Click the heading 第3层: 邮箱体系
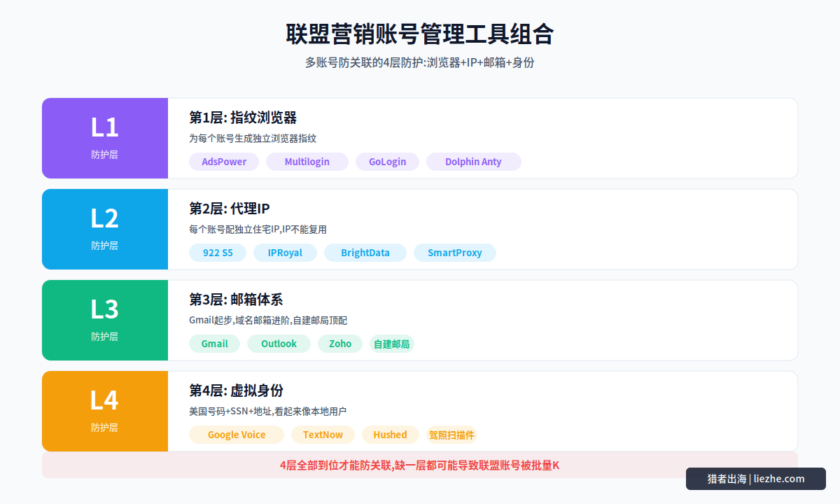 (x=236, y=300)
